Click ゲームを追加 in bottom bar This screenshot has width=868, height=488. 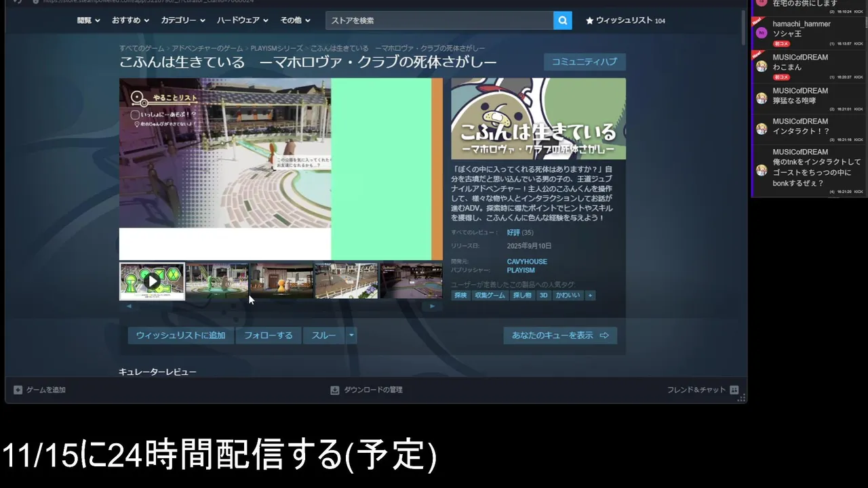(46, 390)
